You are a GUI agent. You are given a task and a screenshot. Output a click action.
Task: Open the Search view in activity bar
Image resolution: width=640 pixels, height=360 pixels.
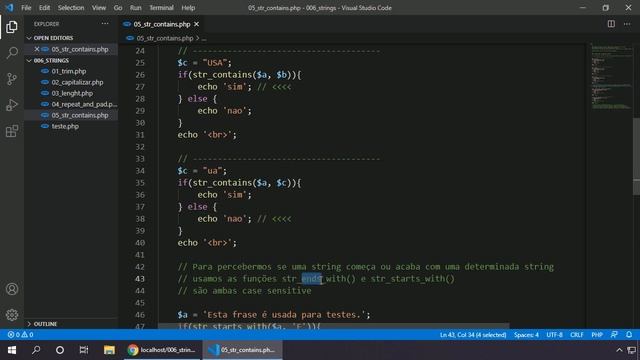click(x=12, y=53)
